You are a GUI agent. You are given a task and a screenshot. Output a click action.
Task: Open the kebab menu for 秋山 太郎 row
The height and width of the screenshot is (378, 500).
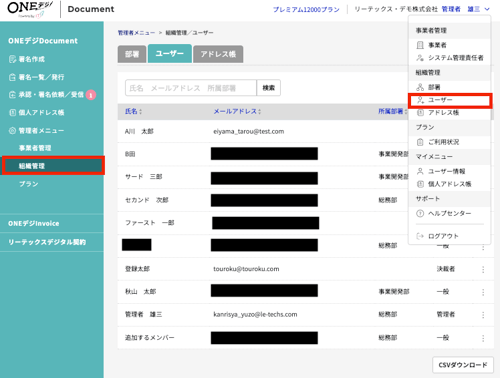click(x=483, y=292)
